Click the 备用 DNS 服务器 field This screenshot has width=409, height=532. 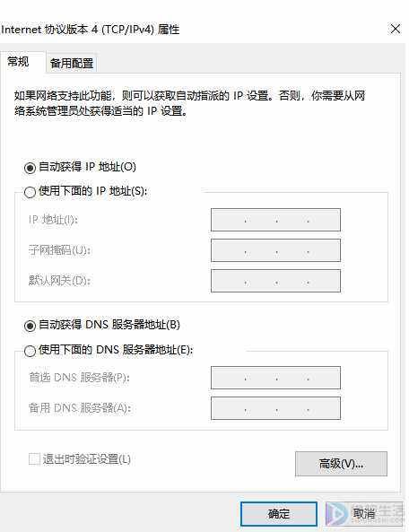coord(275,408)
